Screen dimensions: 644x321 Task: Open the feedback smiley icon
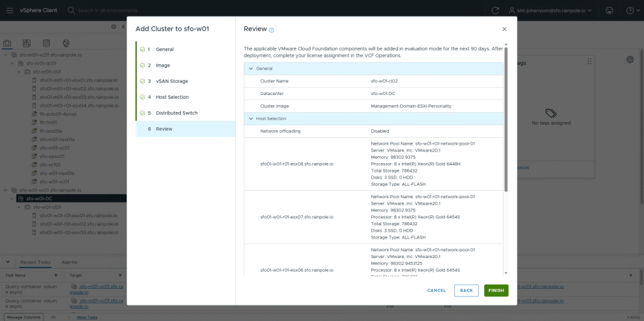(609, 10)
